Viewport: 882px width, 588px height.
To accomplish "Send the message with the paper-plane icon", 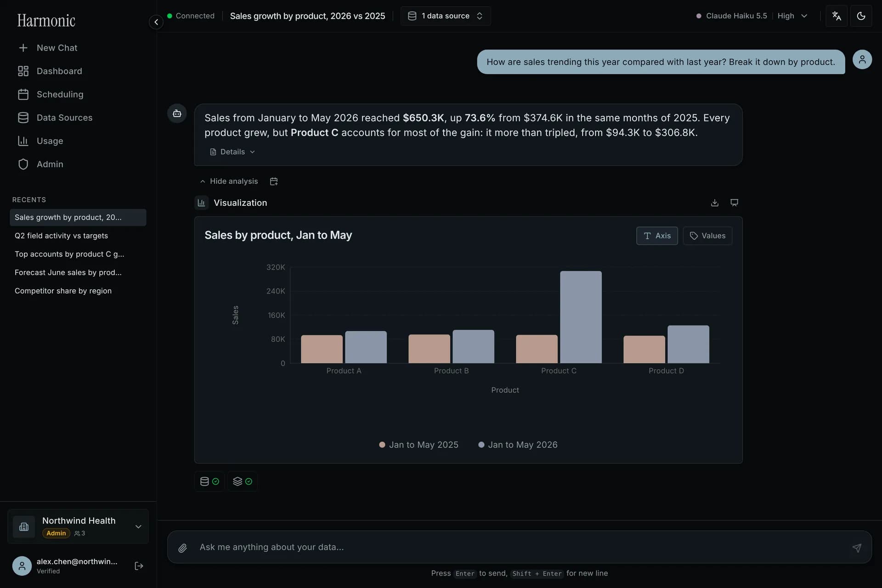I will (857, 548).
